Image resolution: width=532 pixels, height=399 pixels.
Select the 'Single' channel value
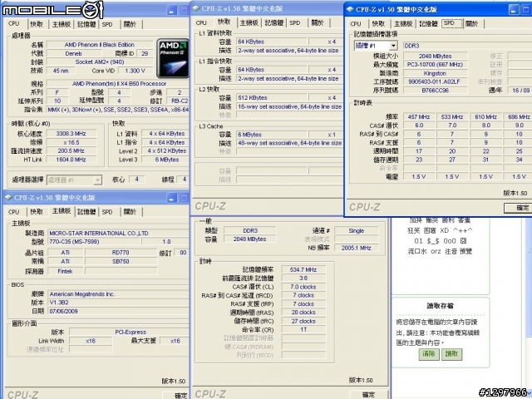pyautogui.click(x=357, y=231)
